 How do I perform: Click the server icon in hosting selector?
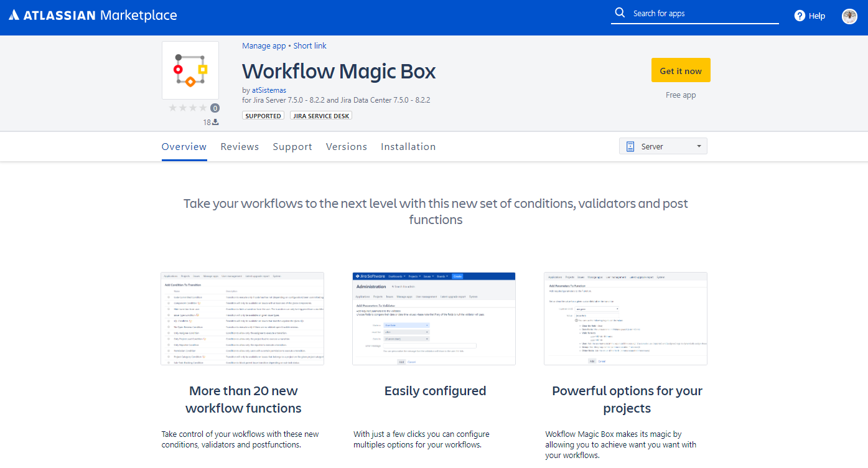630,146
